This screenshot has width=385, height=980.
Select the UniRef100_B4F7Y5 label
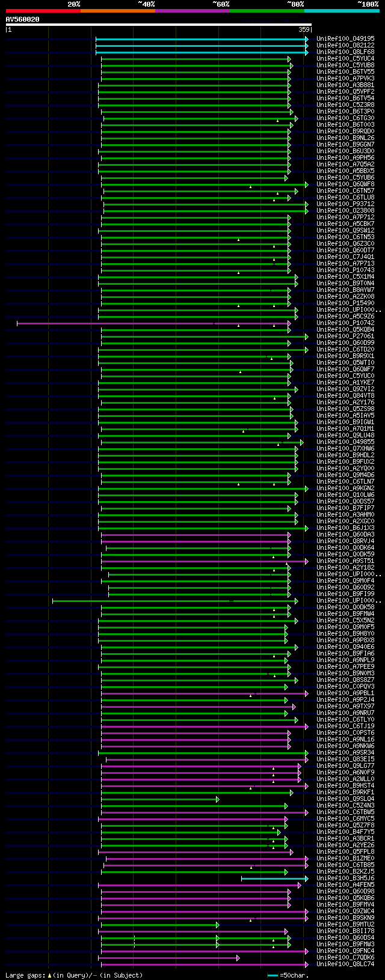345,832
